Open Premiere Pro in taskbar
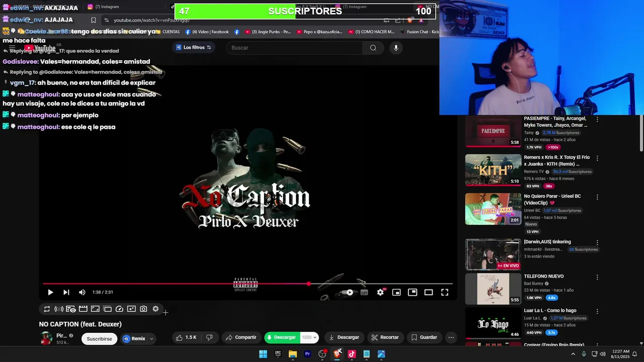Screen dimensions: 644x362 coord(307,354)
